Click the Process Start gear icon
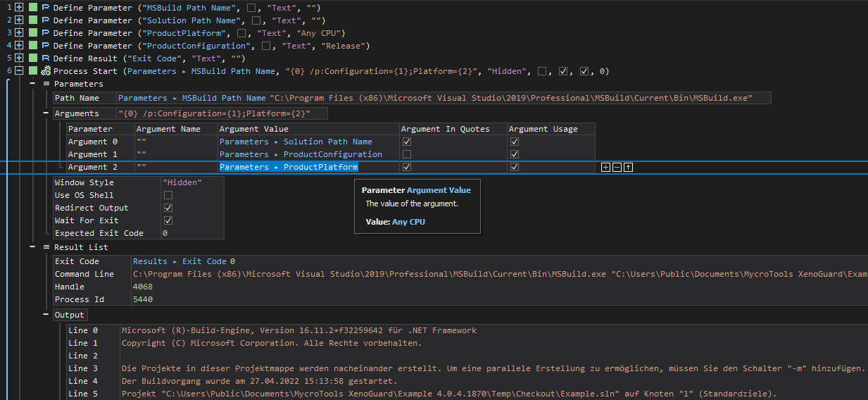868x400 pixels. pos(46,71)
